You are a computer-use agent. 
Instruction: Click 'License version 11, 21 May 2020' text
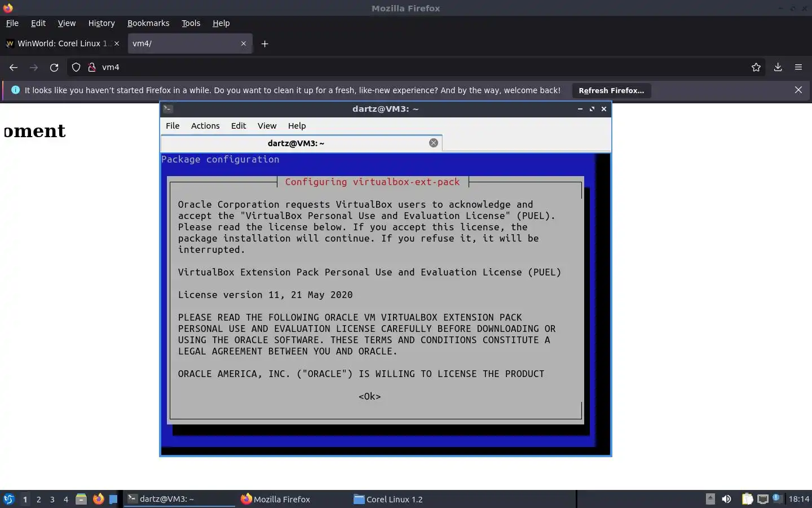pyautogui.click(x=265, y=295)
